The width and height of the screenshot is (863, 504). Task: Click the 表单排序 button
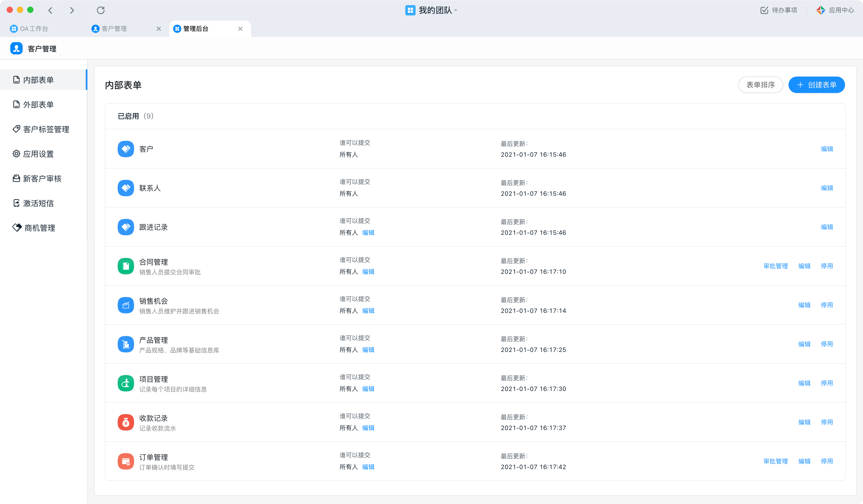click(760, 85)
